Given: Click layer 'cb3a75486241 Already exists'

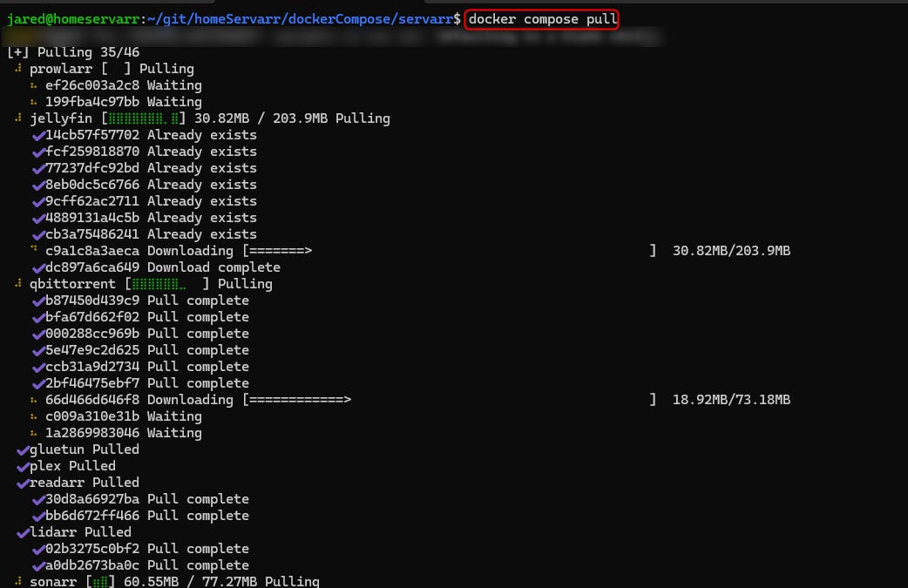Looking at the screenshot, I should pyautogui.click(x=151, y=233).
